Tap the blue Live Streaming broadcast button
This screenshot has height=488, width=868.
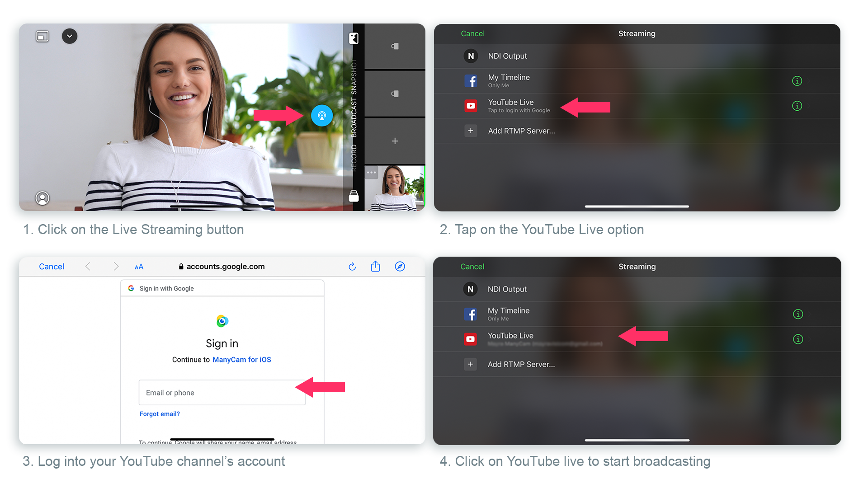(x=322, y=116)
